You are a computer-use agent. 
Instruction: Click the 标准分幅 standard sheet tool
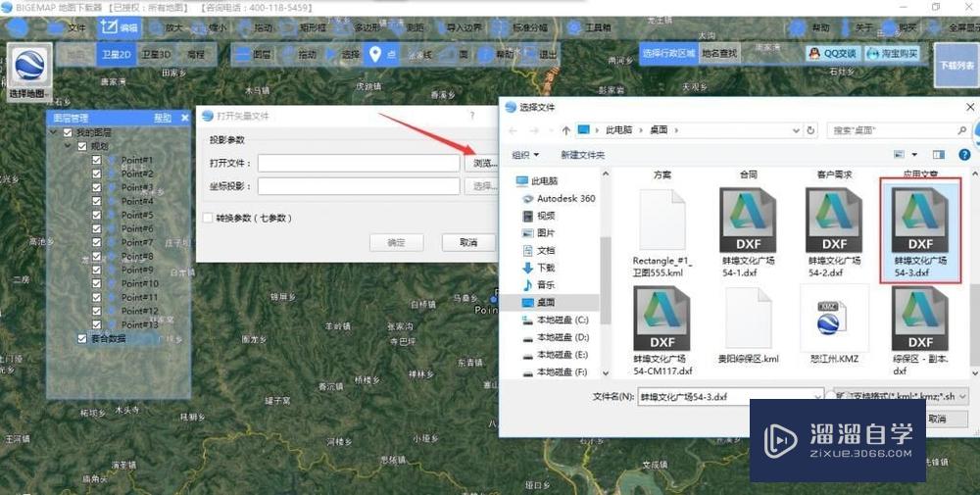[x=521, y=28]
